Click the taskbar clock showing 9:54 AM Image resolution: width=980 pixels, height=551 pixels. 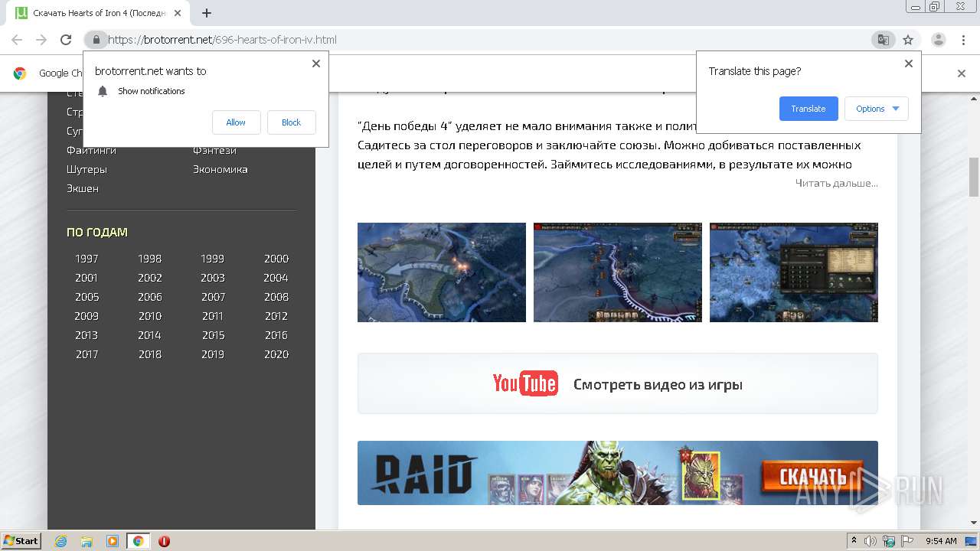(x=941, y=541)
